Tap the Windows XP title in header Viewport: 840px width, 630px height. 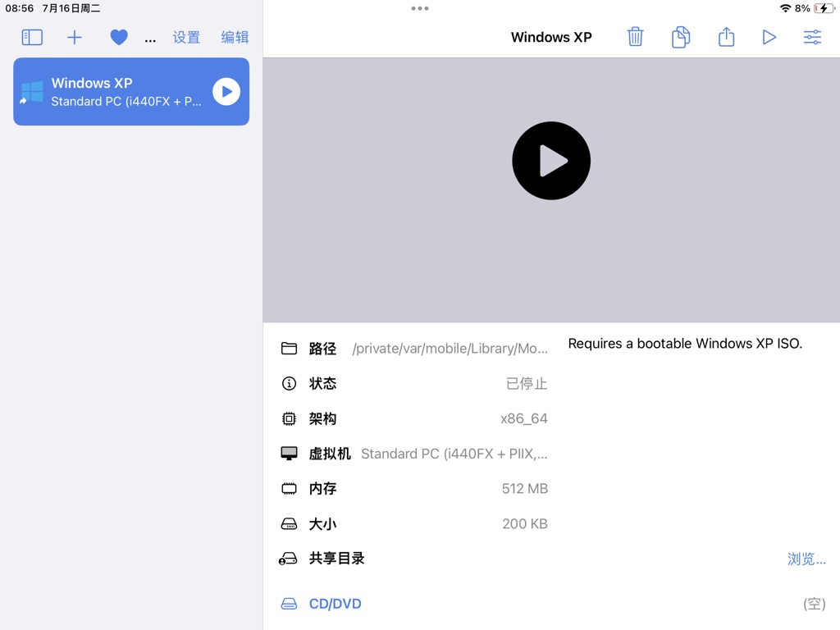551,37
